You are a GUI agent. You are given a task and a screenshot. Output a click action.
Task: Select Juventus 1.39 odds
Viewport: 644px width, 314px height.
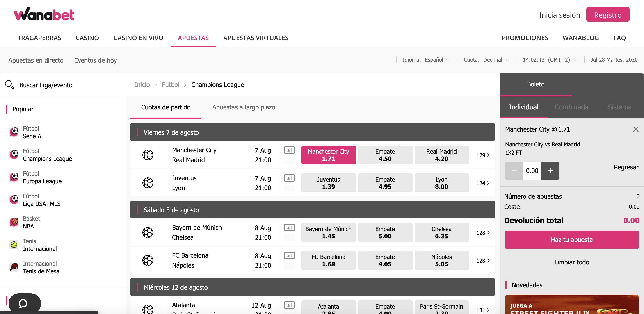(x=329, y=183)
